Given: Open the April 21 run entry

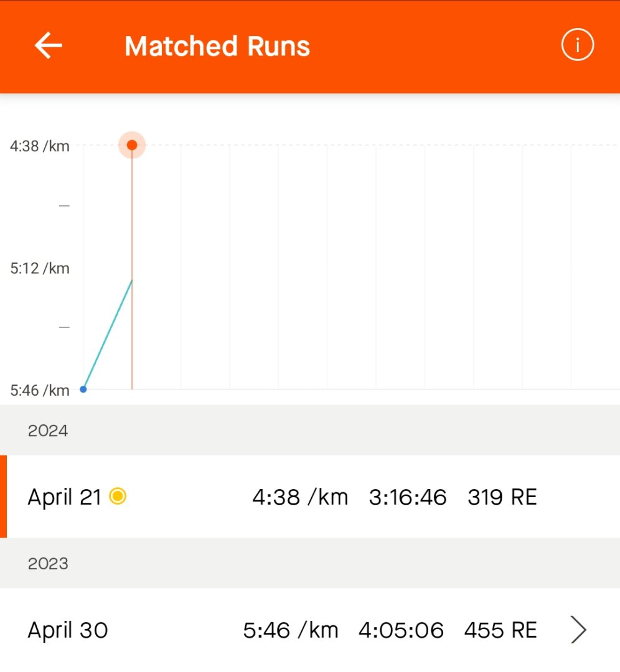Looking at the screenshot, I should pos(310,497).
